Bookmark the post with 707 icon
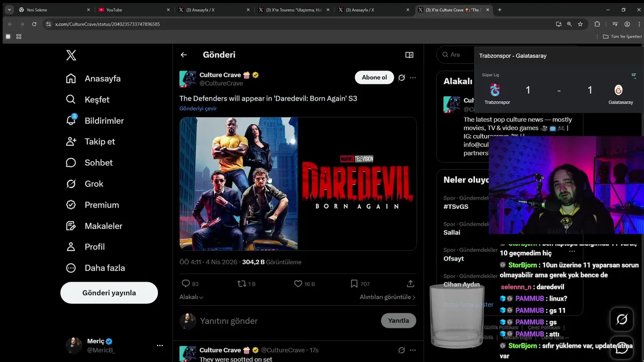Image resolution: width=644 pixels, height=362 pixels. coord(360,284)
